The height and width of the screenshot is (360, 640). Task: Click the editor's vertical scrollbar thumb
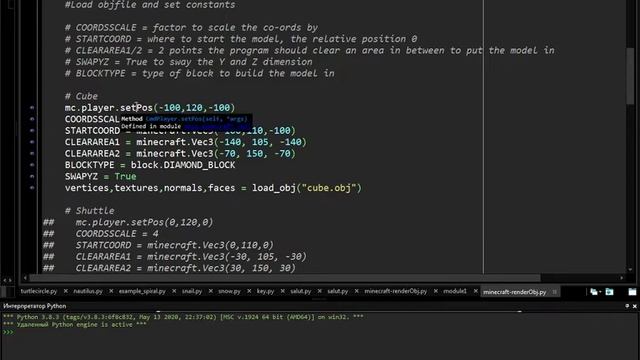(630, 76)
